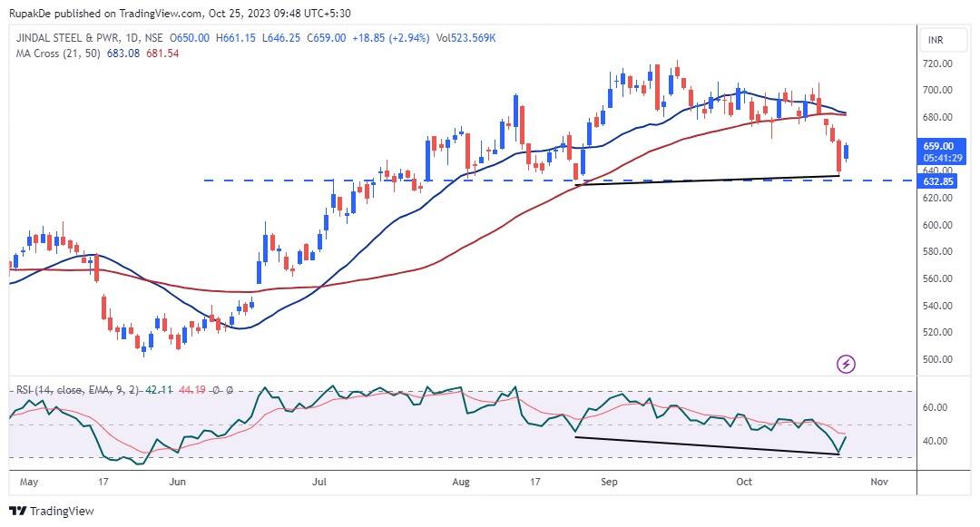Click the Oct label on time axis

pyautogui.click(x=744, y=482)
